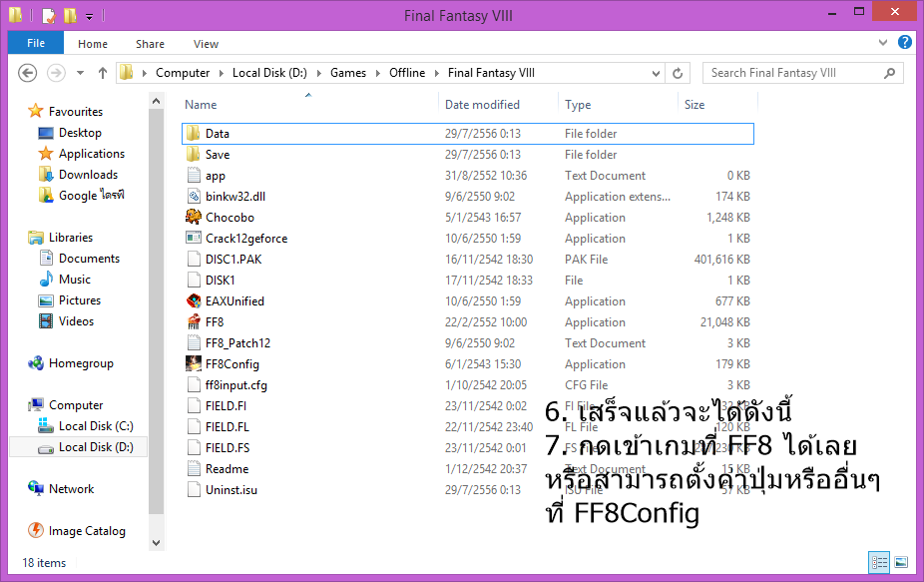Switch to Details view layout
Screen dimensions: 924x582
pyautogui.click(x=879, y=562)
